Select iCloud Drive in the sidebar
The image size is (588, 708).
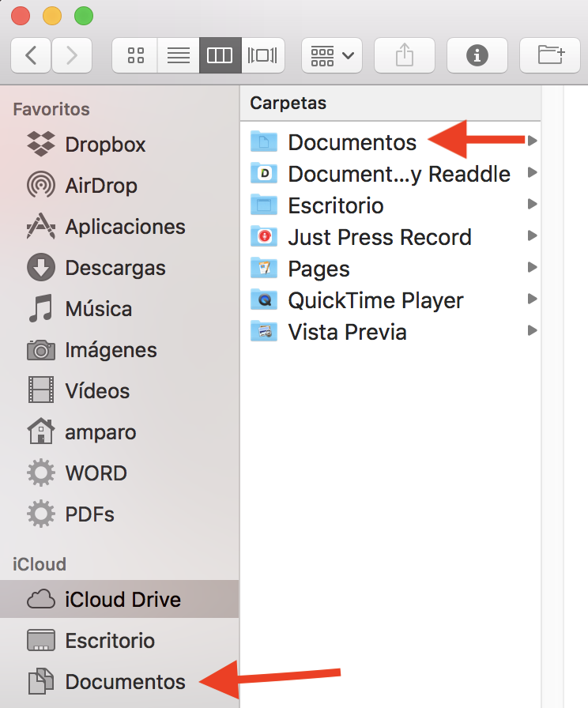tap(122, 600)
